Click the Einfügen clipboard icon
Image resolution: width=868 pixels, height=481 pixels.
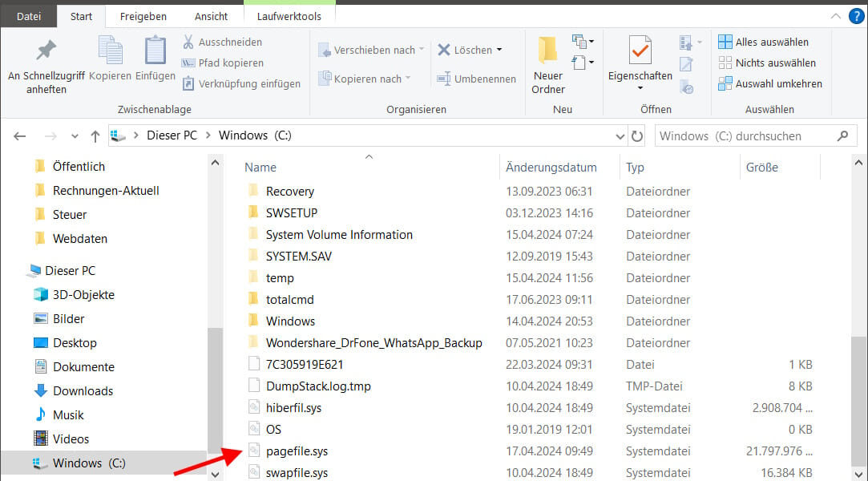pos(155,51)
